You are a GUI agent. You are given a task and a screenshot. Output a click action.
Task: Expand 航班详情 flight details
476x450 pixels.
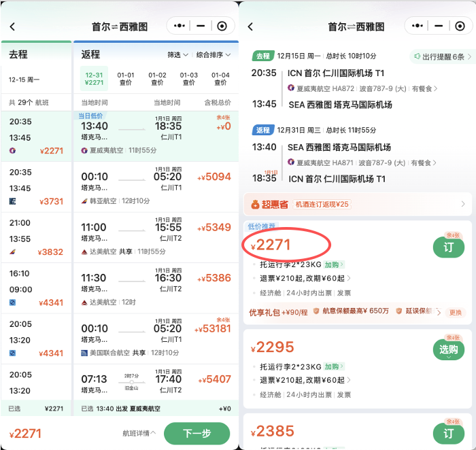[139, 433]
